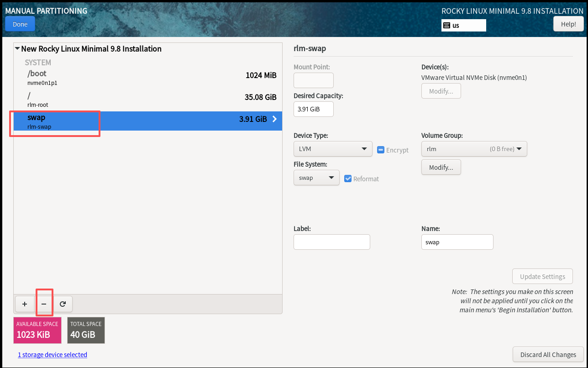Click the Desired Capacity field
This screenshot has height=368, width=588.
tap(314, 109)
